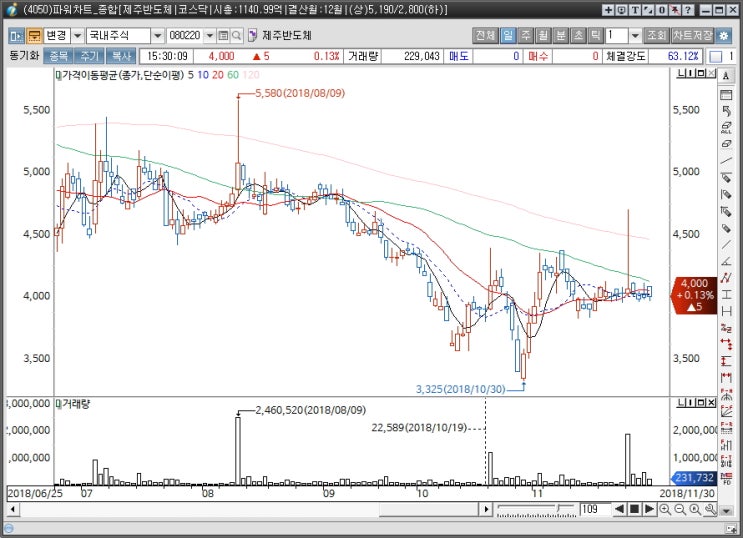
Task: Expand the 080220 stock code dropdown
Action: pyautogui.click(x=209, y=36)
